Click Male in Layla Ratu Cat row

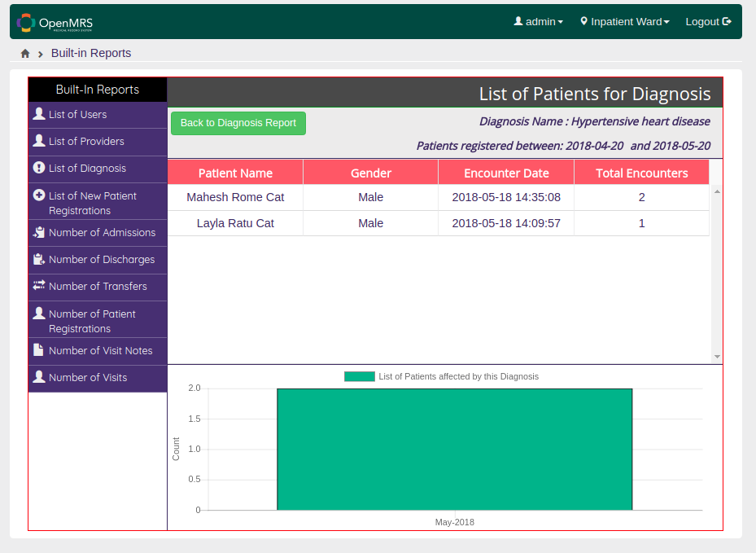click(371, 223)
